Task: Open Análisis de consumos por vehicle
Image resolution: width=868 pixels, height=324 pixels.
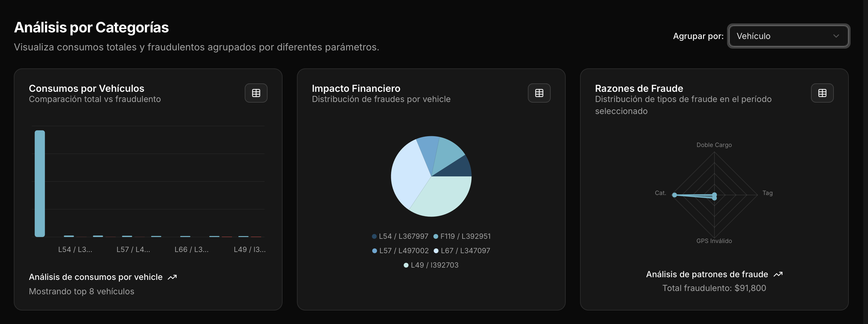Action: pyautogui.click(x=95, y=277)
